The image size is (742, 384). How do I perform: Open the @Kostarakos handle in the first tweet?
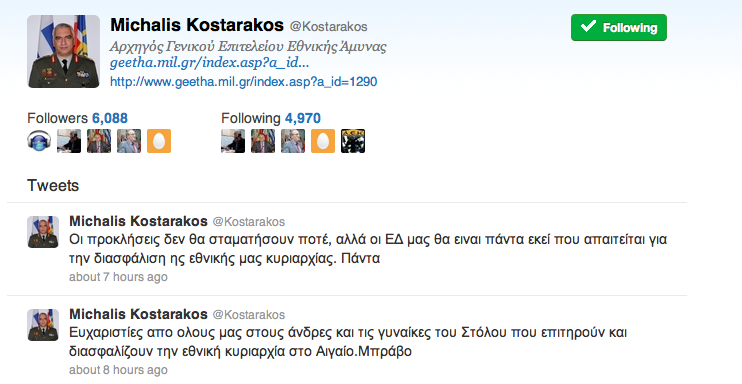pyautogui.click(x=249, y=222)
